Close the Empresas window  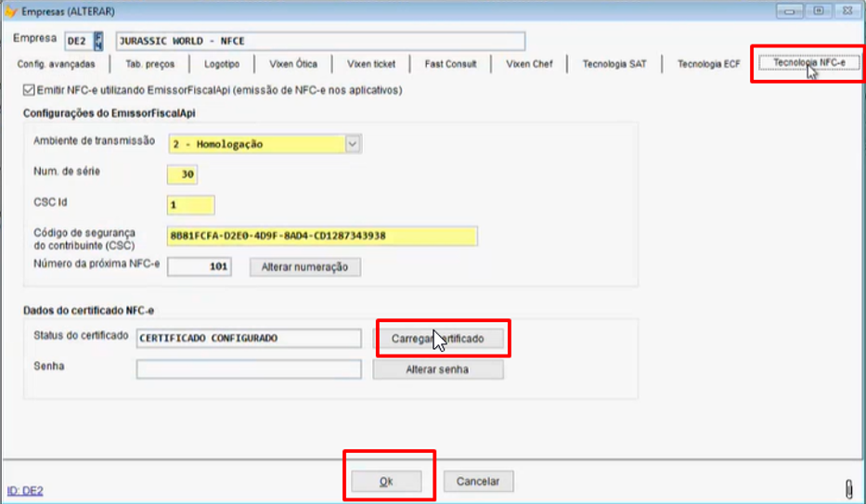click(x=846, y=10)
